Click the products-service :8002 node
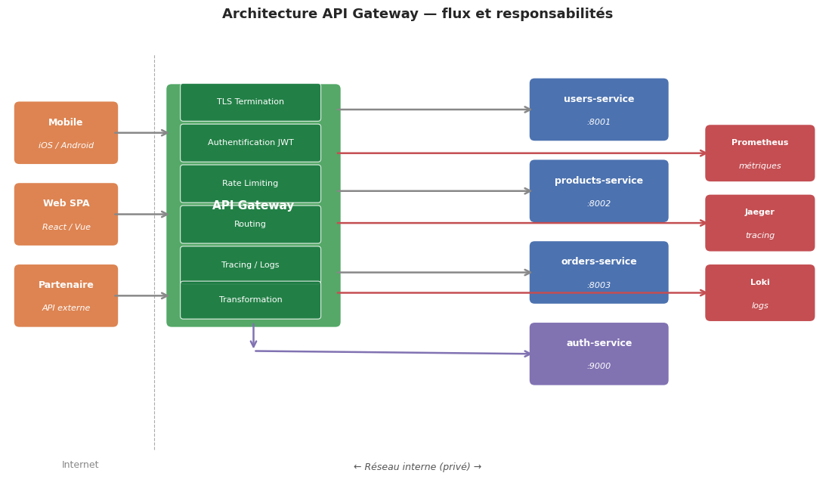This screenshot has width=835, height=504. tap(598, 191)
